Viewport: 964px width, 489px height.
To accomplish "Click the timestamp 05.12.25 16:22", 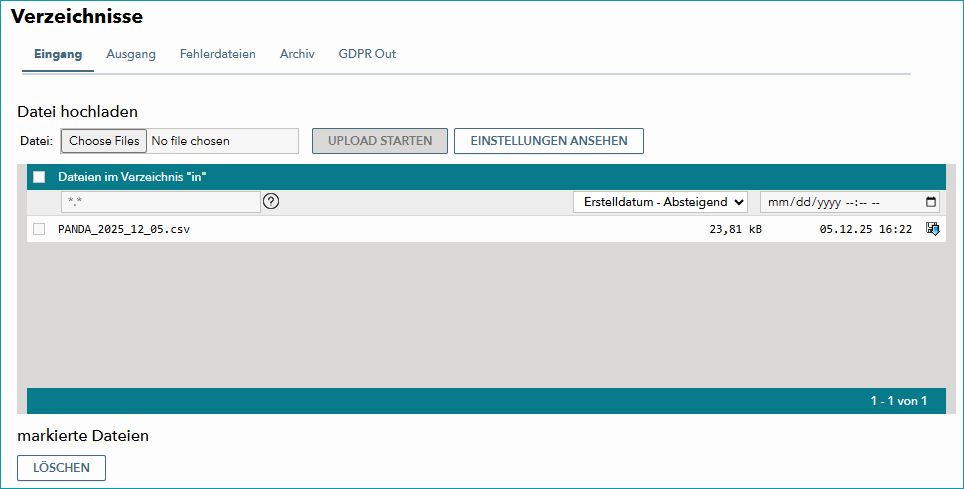I will point(866,229).
